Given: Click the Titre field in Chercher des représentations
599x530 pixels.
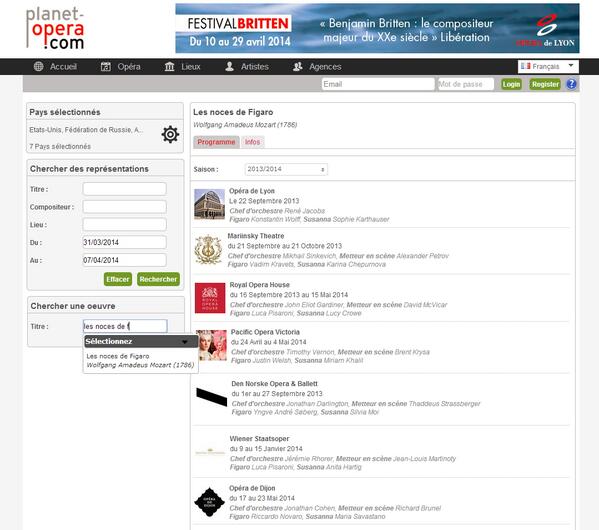Looking at the screenshot, I should (x=125, y=189).
